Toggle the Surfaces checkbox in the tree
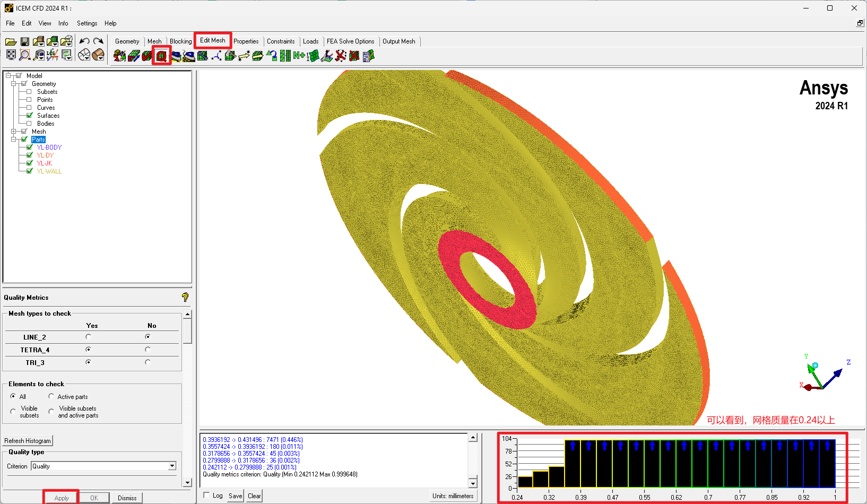Screen dimensions: 867x504 [30, 115]
